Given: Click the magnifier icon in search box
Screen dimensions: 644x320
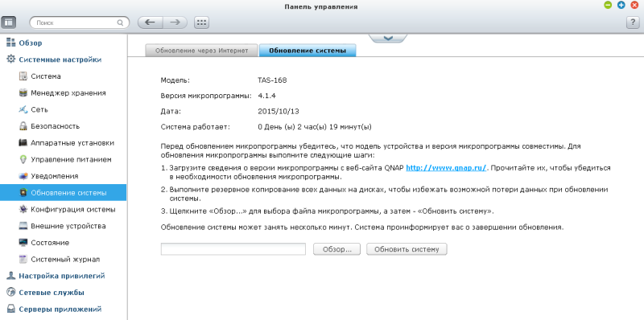Looking at the screenshot, I should [x=120, y=23].
